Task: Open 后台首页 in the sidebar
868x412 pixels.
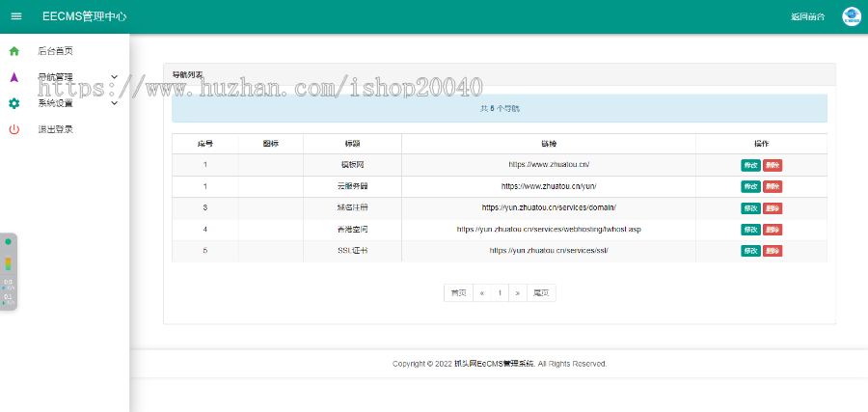Action: pyautogui.click(x=55, y=51)
